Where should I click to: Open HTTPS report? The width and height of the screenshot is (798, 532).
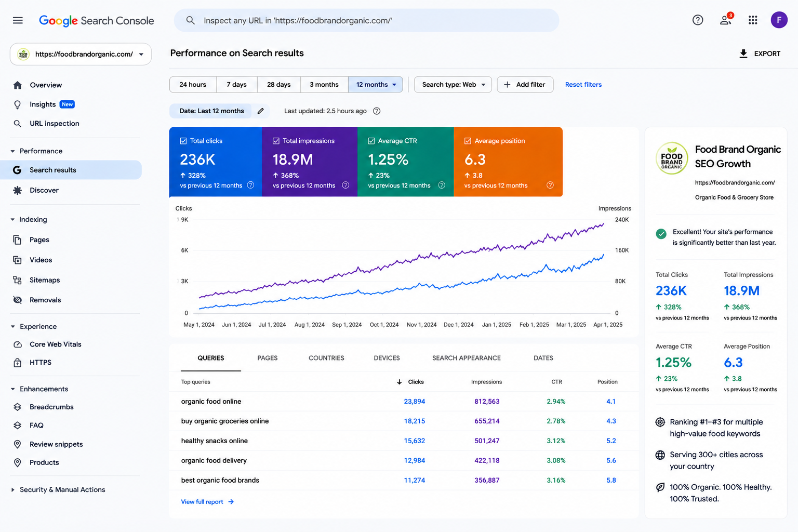[40, 363]
